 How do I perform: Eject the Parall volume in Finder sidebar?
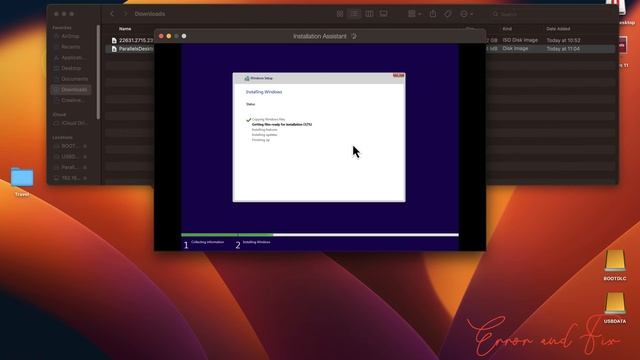click(85, 167)
